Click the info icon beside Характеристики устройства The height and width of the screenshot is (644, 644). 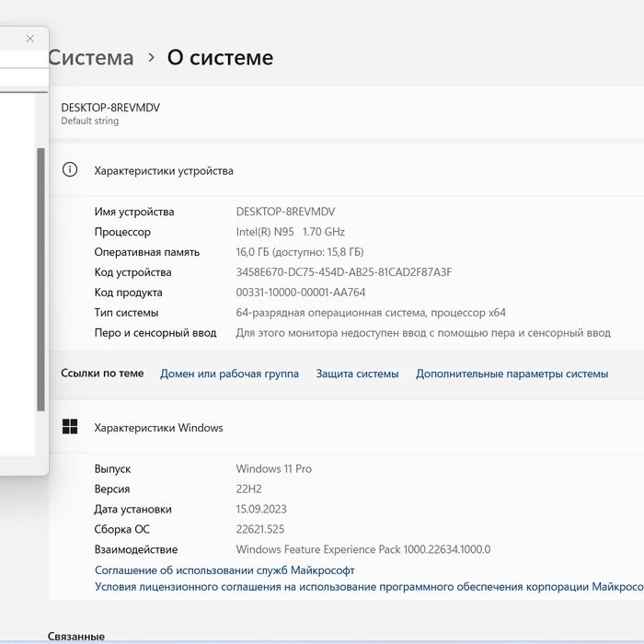tap(70, 169)
